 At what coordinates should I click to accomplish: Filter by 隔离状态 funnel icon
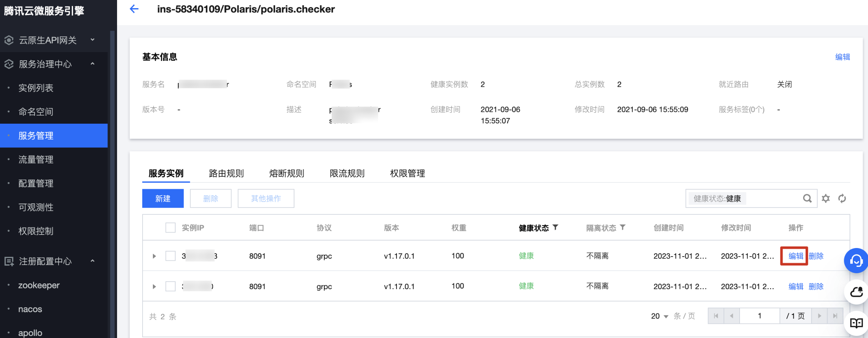click(623, 227)
